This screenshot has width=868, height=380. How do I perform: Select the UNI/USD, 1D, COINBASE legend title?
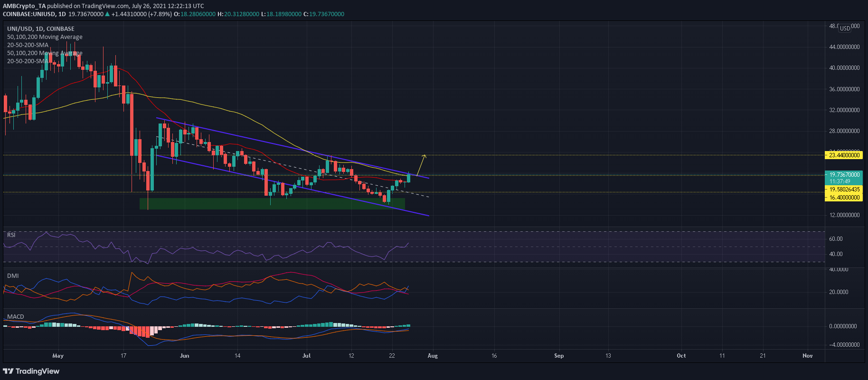pyautogui.click(x=41, y=29)
